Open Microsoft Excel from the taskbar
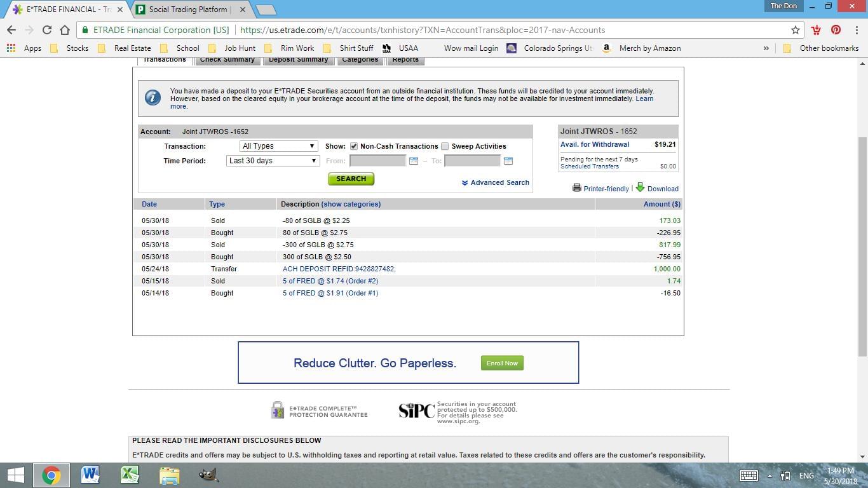 (x=130, y=475)
